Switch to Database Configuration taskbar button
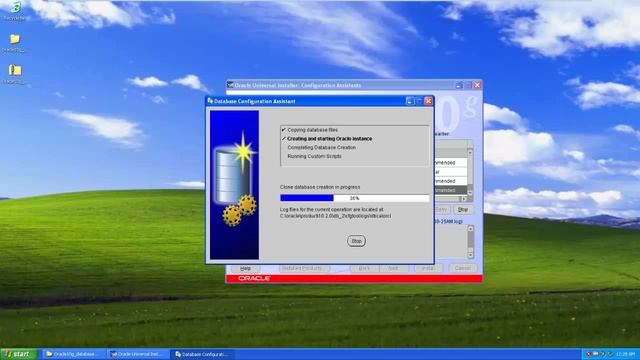 click(x=203, y=354)
